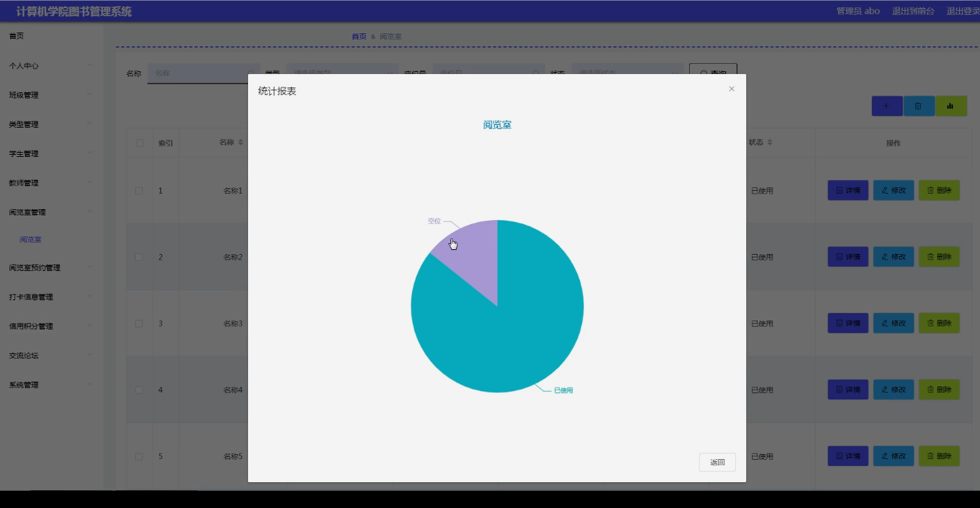The width and height of the screenshot is (980, 508).
Task: Expand the 班级管理 sidebar menu
Action: pos(52,95)
